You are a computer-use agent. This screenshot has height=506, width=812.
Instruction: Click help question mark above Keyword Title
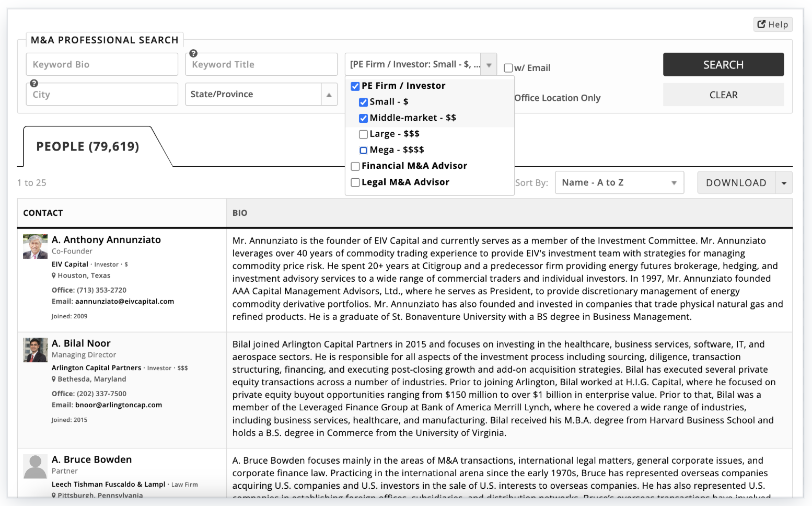click(193, 53)
